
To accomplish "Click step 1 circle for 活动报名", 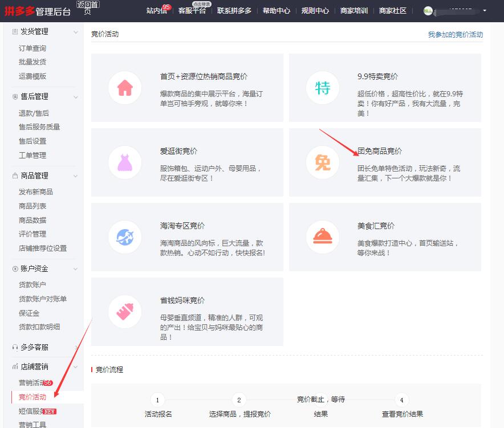I will click(x=157, y=400).
